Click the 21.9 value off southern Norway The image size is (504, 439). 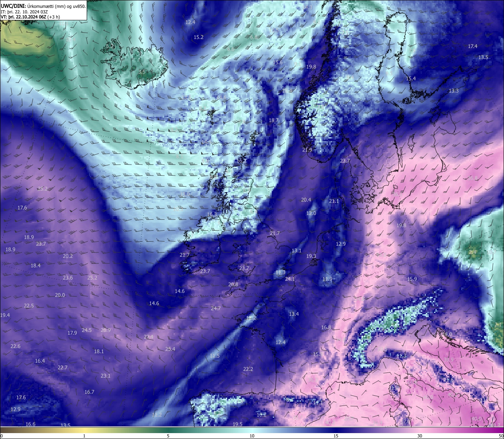click(307, 150)
